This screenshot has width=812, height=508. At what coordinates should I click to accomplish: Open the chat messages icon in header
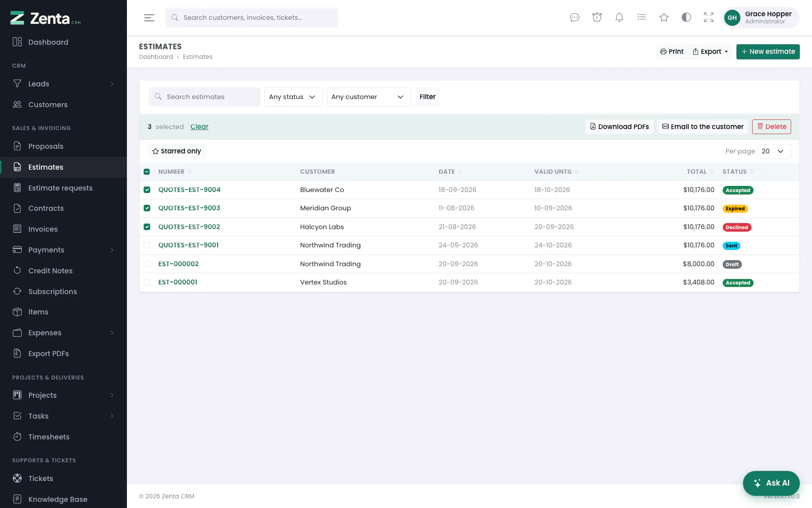click(x=574, y=18)
